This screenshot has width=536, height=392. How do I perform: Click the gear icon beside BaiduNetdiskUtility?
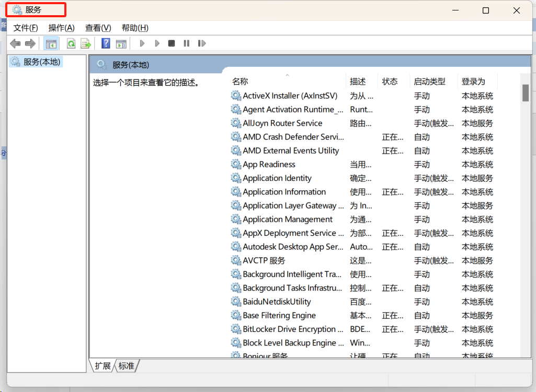click(236, 302)
